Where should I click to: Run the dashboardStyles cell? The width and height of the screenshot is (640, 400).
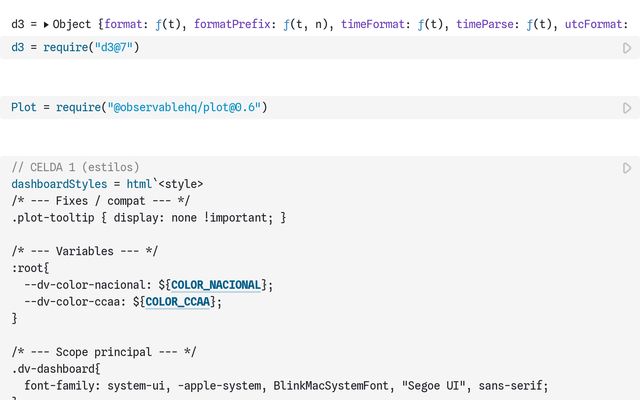[x=627, y=168]
